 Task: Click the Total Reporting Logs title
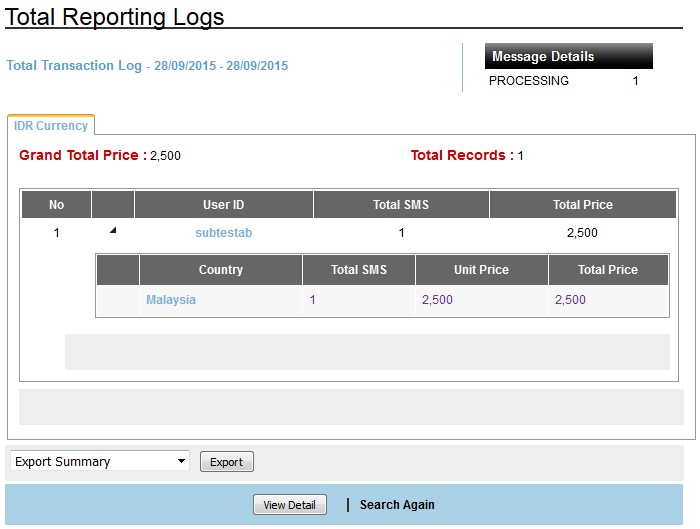(x=114, y=17)
